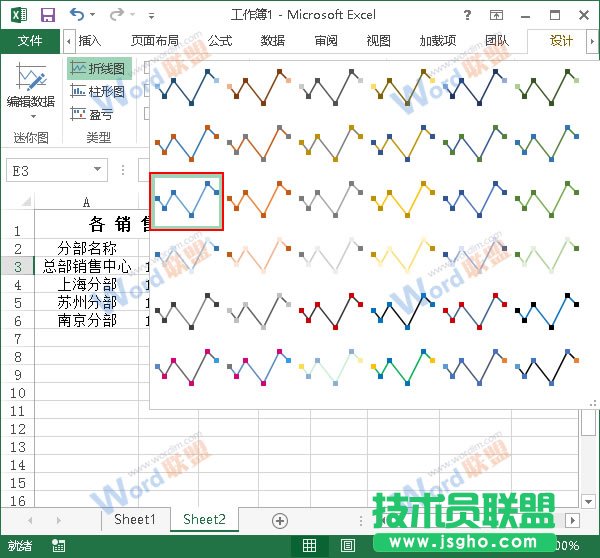Choose the red-highlighted blue sparkline style
Viewport: 600px width, 558px height.
[x=186, y=201]
